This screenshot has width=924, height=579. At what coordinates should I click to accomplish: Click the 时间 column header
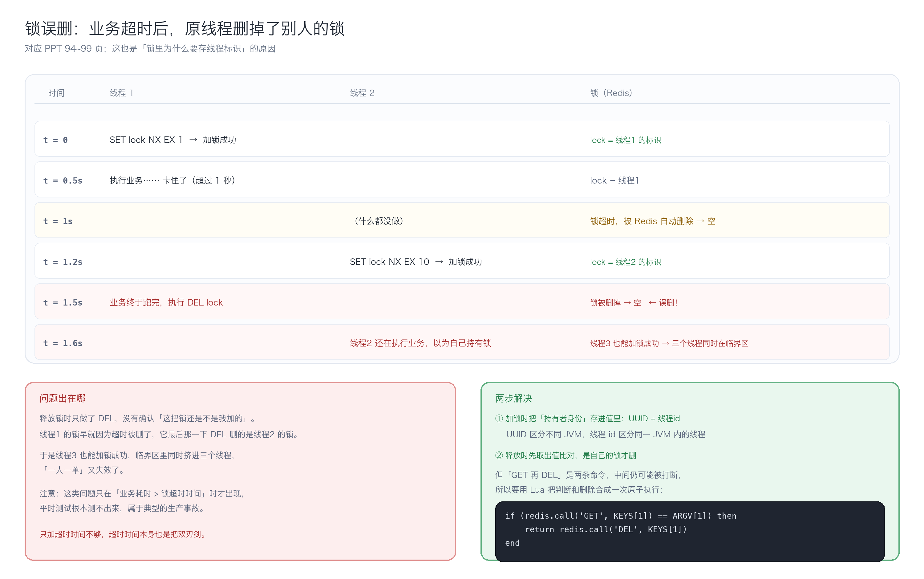[56, 93]
